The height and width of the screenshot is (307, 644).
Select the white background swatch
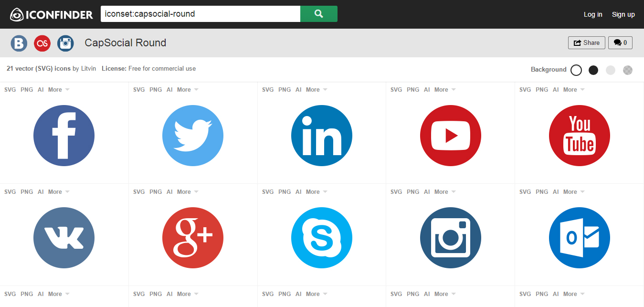pyautogui.click(x=576, y=70)
